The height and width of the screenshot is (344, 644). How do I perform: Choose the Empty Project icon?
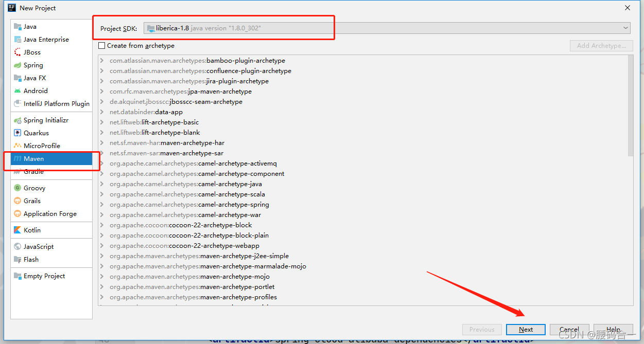[18, 276]
